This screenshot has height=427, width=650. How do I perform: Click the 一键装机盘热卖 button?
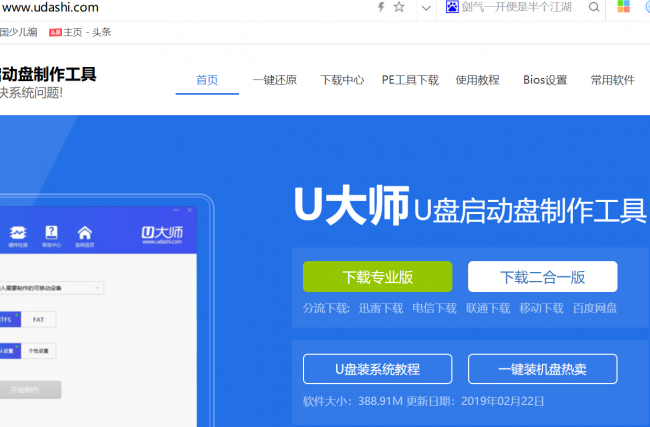coord(543,369)
